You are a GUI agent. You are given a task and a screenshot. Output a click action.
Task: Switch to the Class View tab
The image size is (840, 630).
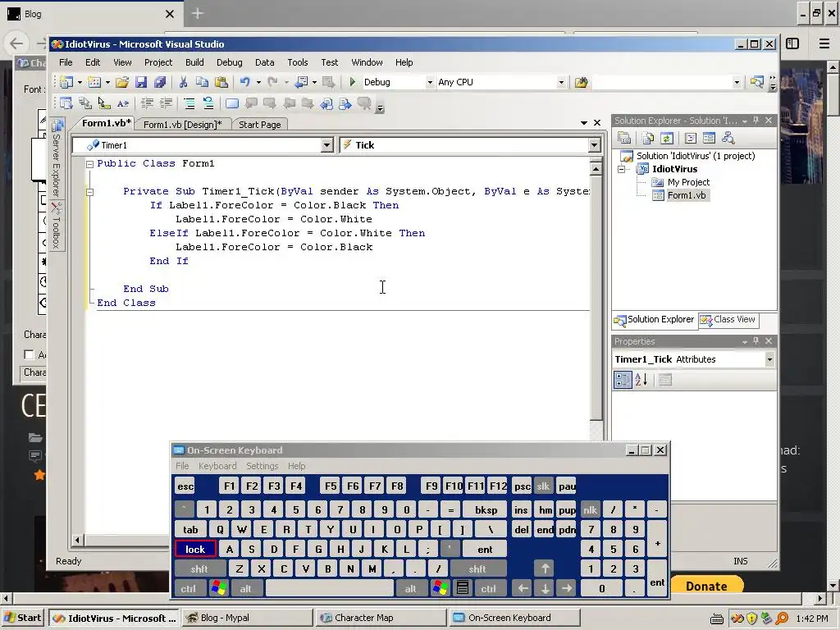(x=728, y=319)
